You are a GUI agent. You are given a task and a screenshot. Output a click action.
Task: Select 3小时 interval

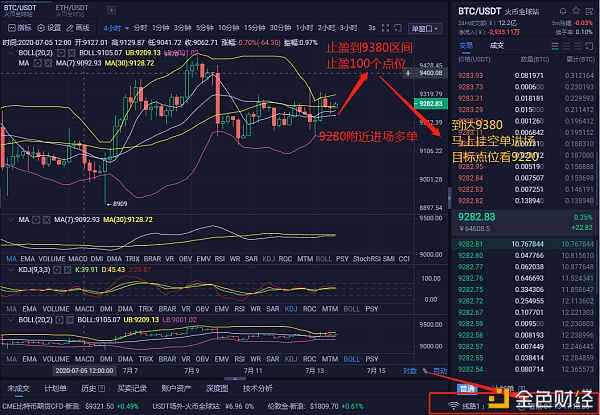pos(348,28)
